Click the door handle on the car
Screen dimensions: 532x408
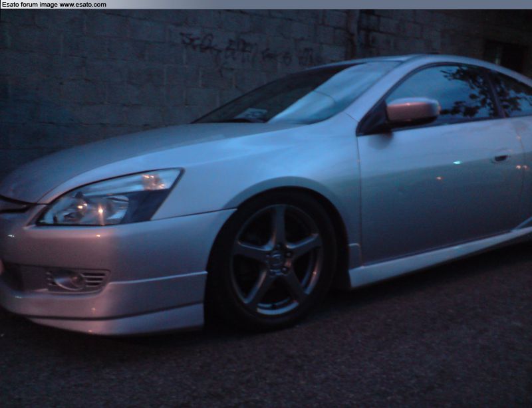(501, 157)
